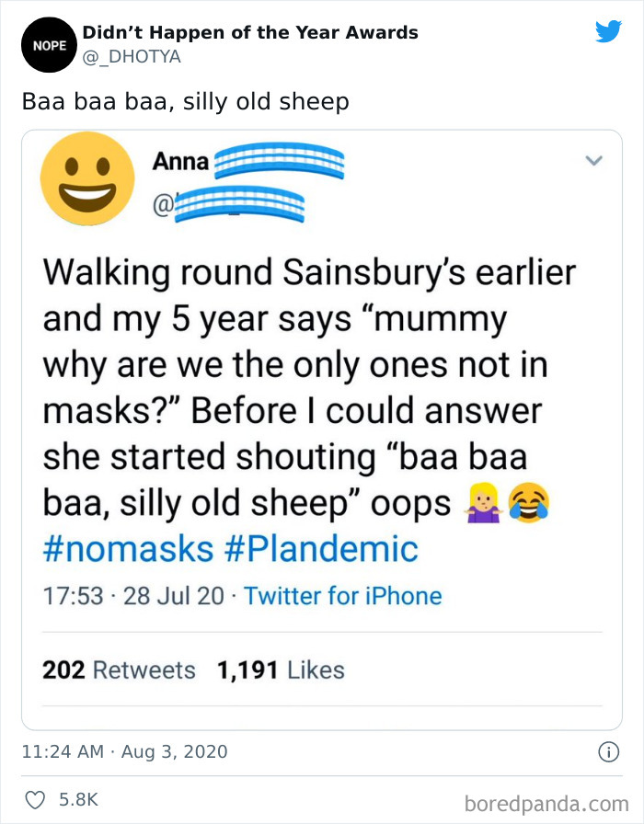644x824 pixels.
Task: Open the #Plandemic hashtag
Action: [321, 549]
